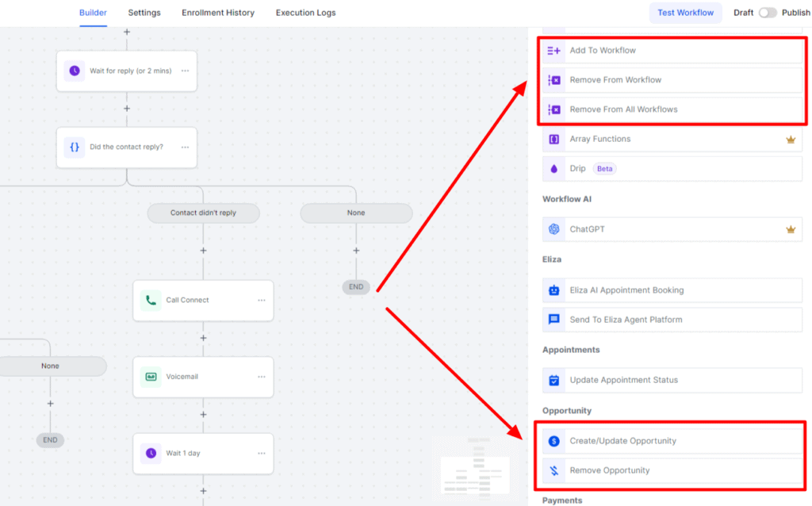Select the Create/Update Opportunity action
This screenshot has width=812, height=506.
tap(672, 441)
